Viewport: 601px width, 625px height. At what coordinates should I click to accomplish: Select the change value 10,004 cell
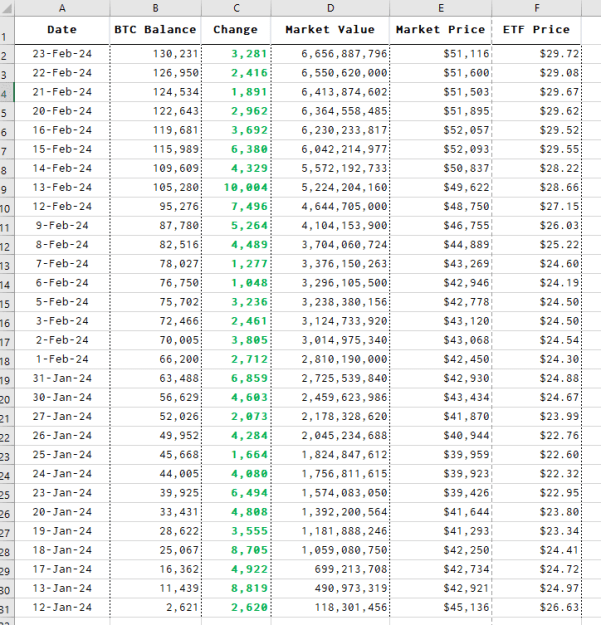pos(236,187)
